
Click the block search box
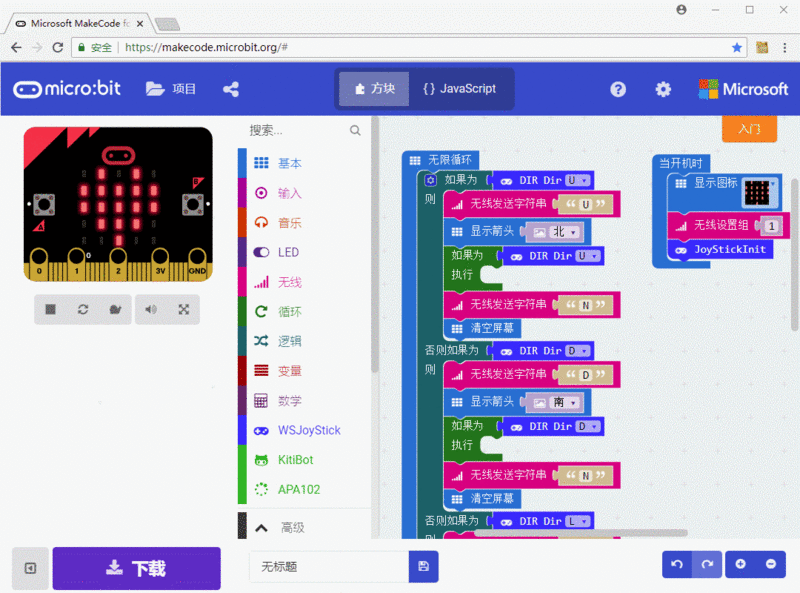pos(305,131)
